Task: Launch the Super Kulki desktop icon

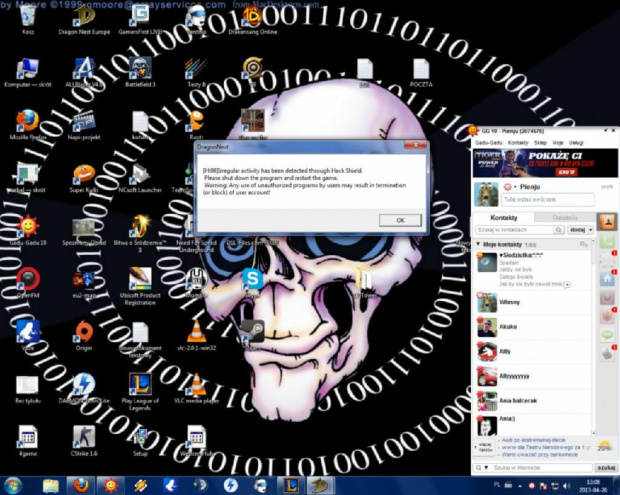Action: click(x=84, y=178)
